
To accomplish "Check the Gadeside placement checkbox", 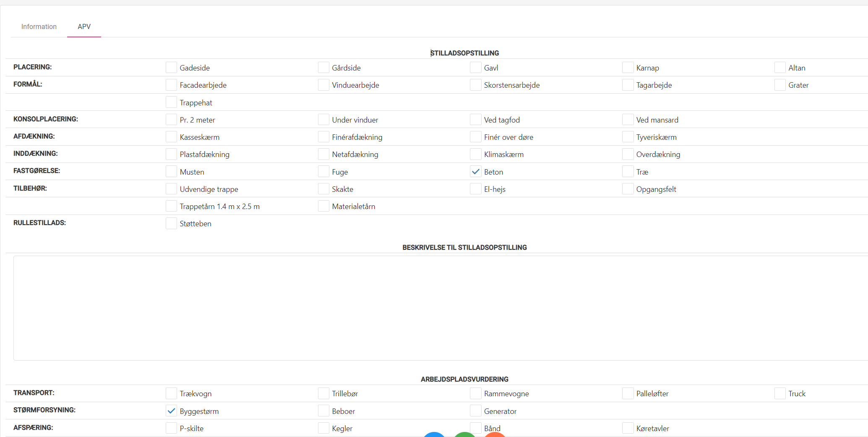I will 171,68.
